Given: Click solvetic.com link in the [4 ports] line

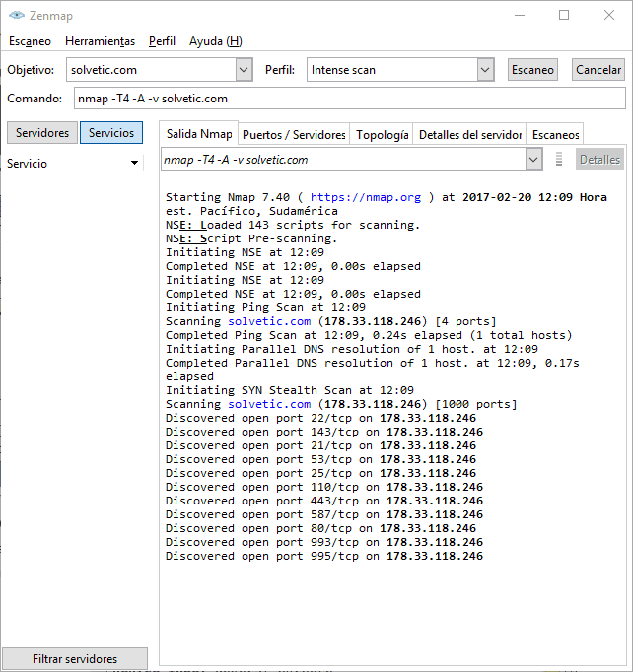Looking at the screenshot, I should tap(269, 321).
